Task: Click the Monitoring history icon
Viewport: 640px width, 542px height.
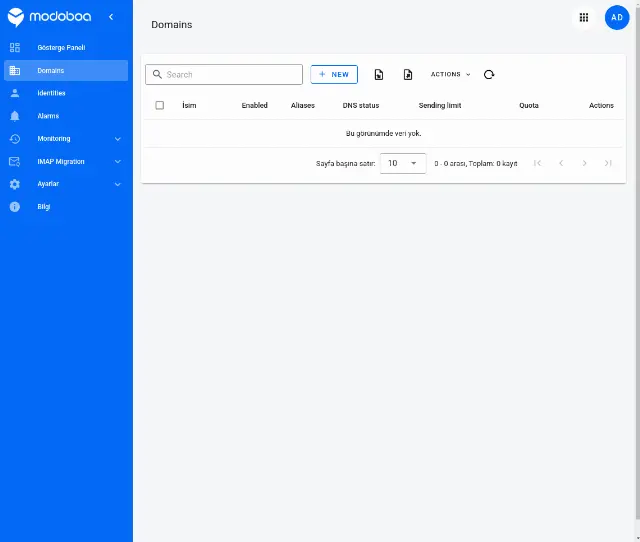Action: pos(15,139)
